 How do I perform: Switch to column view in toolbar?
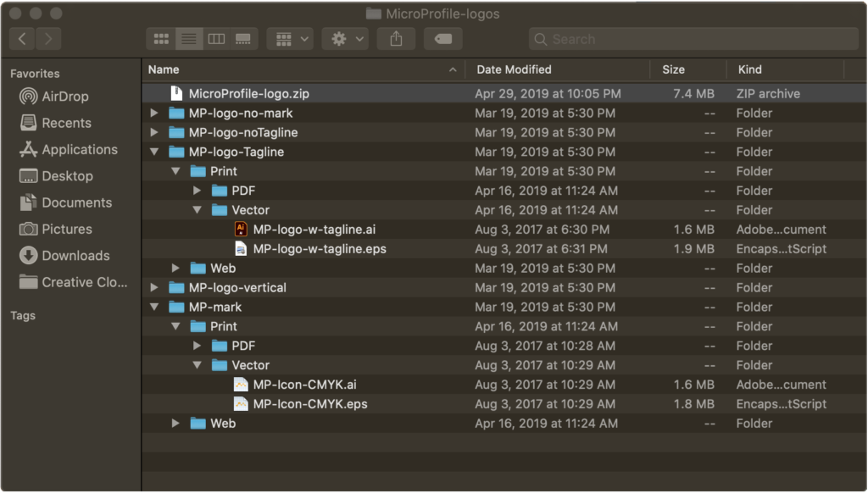tap(216, 39)
